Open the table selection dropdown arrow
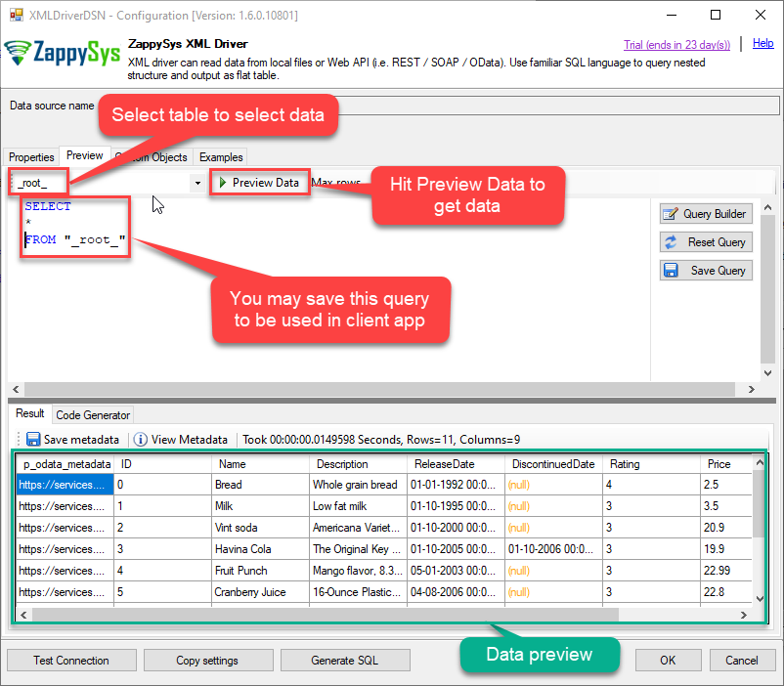Viewport: 784px width, 686px height. [x=198, y=183]
